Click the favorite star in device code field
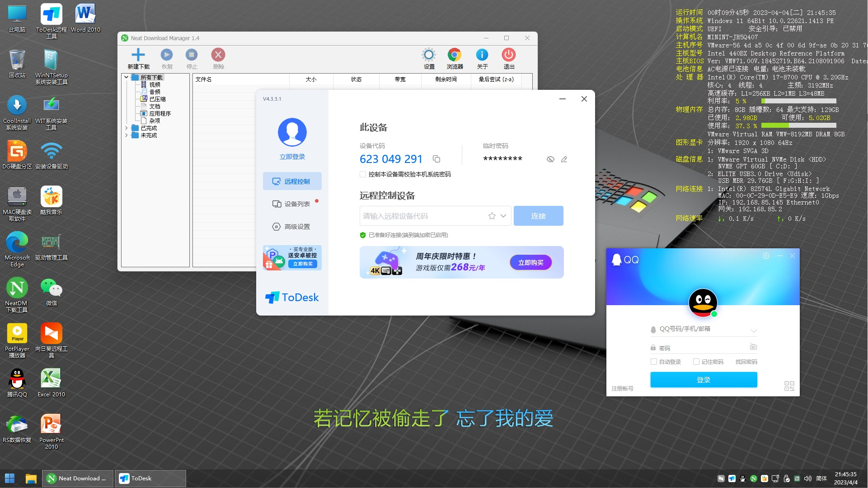Viewport: 868px width, 488px height. point(492,216)
